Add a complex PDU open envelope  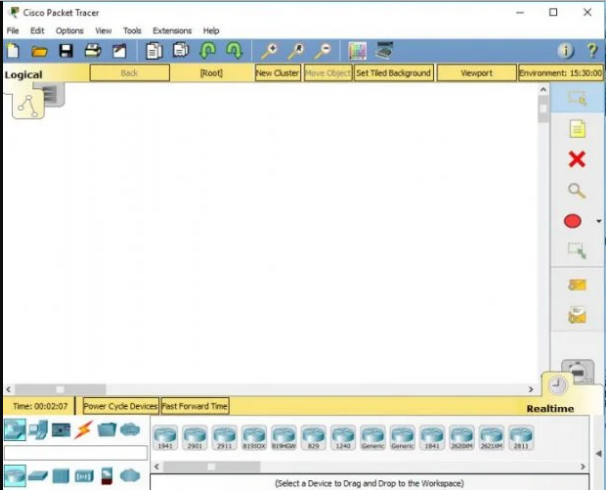click(x=577, y=315)
